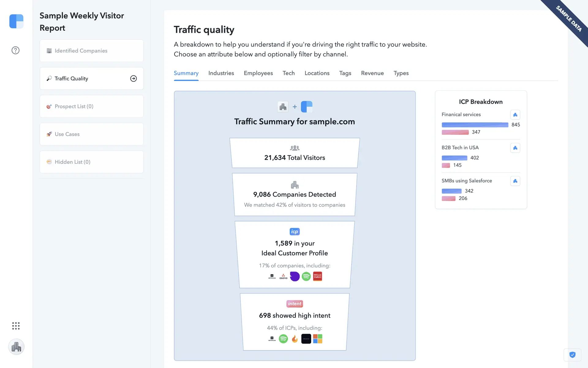This screenshot has width=588, height=368.
Task: Click the Microsoft logo under high intent
Action: click(318, 339)
